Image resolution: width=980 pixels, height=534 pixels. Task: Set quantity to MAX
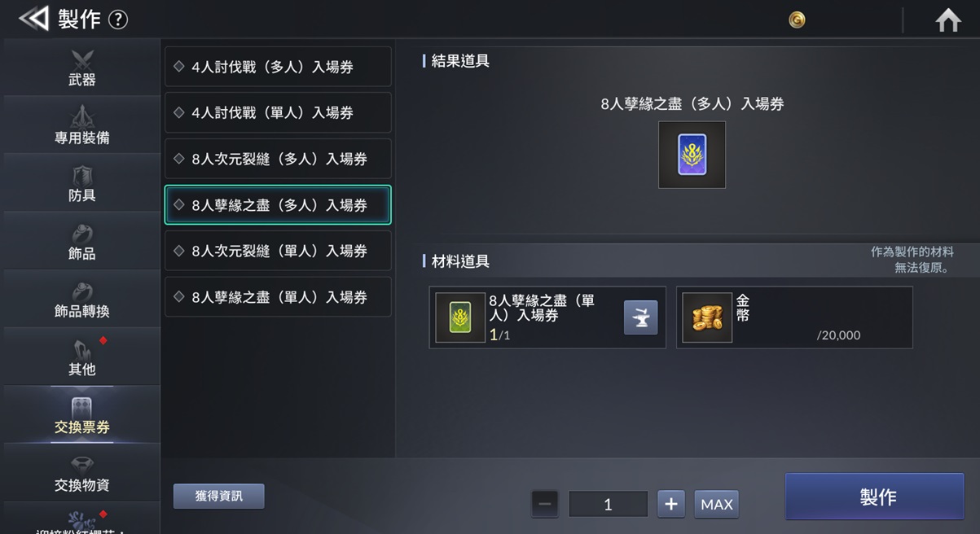click(x=717, y=504)
